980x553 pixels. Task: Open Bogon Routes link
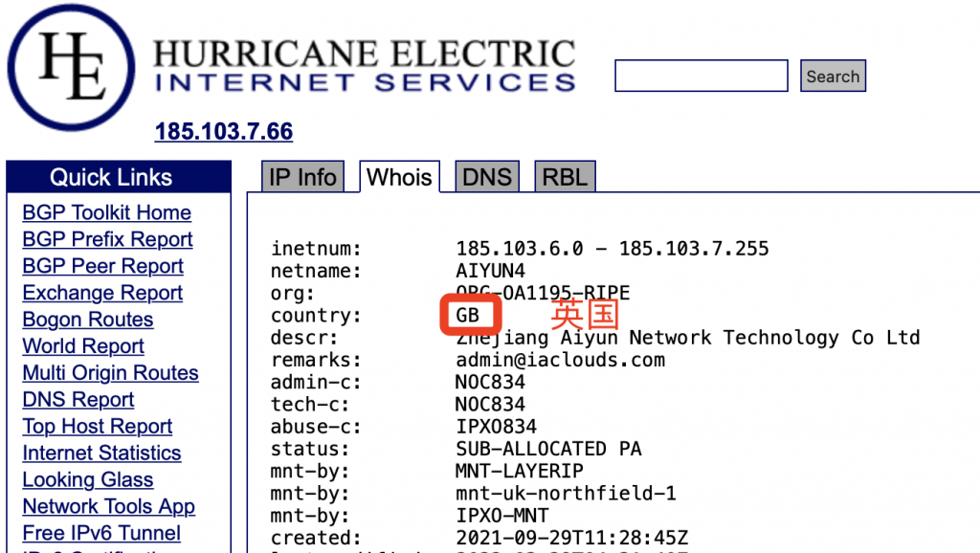pos(87,320)
